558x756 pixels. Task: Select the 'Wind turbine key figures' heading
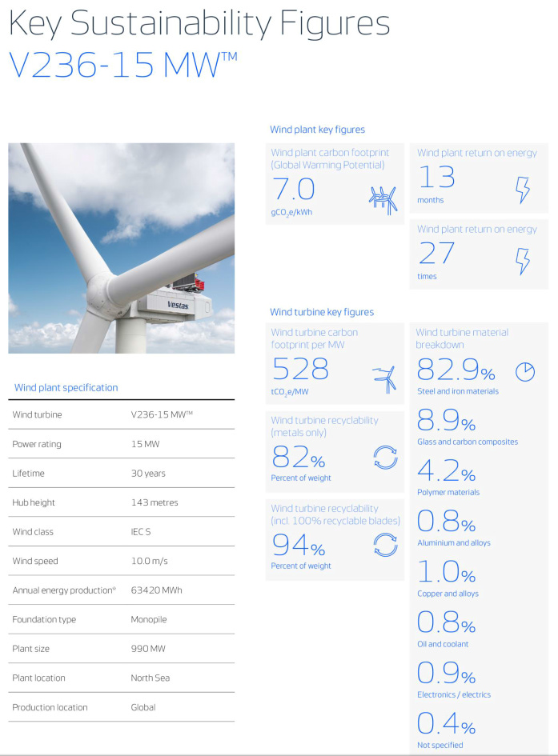pos(322,312)
